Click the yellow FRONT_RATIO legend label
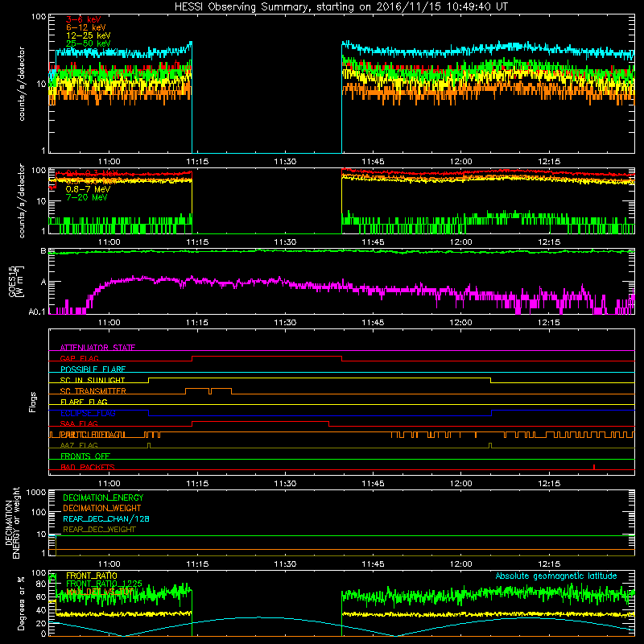644x644 pixels. coord(92,576)
